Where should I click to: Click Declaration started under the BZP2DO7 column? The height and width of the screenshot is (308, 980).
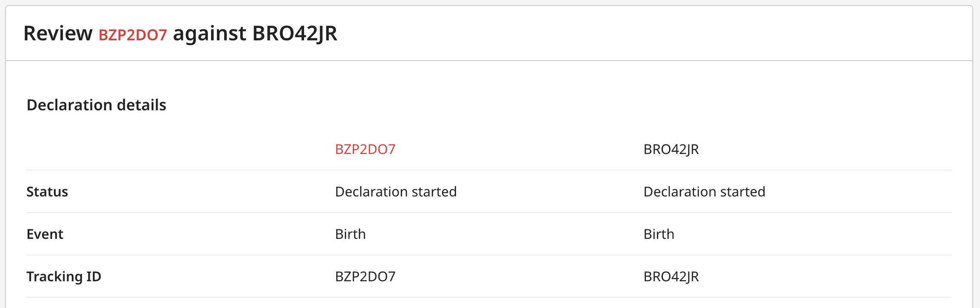(396, 192)
